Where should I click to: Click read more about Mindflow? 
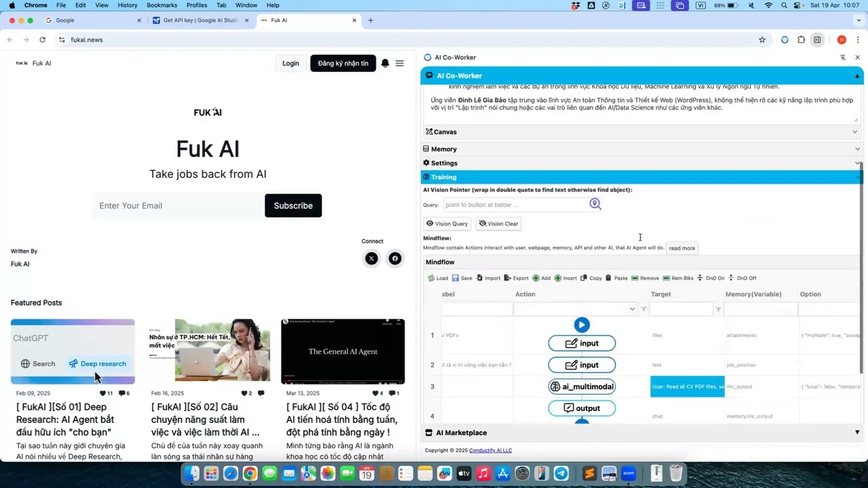pos(682,248)
